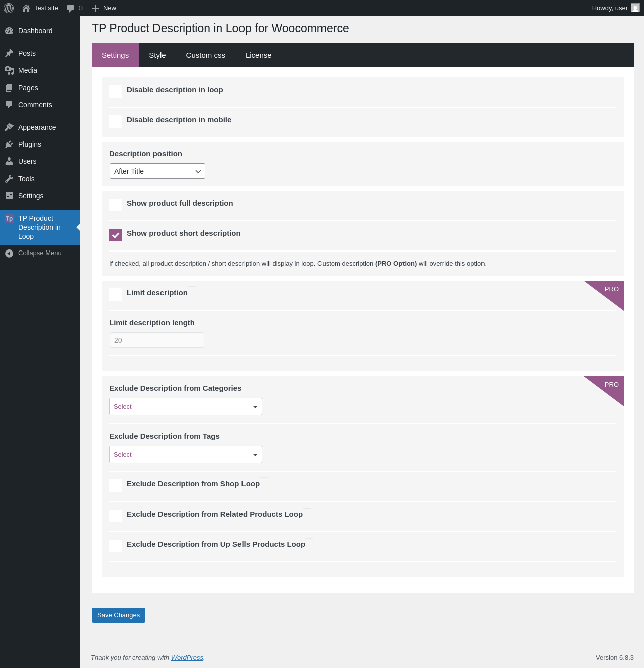Click the Media library icon

pos(9,70)
